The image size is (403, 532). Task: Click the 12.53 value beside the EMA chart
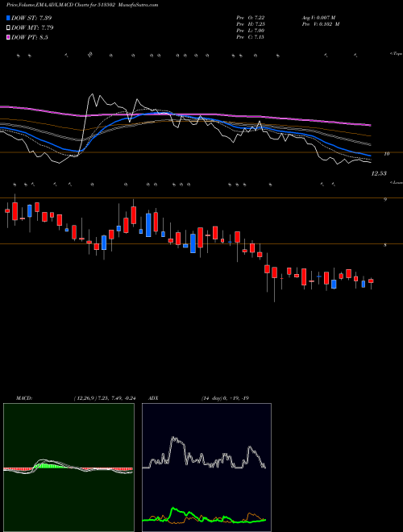coord(379,174)
